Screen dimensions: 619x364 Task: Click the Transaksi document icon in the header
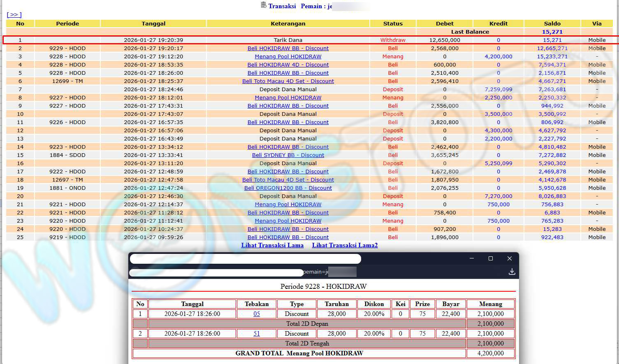pyautogui.click(x=264, y=5)
